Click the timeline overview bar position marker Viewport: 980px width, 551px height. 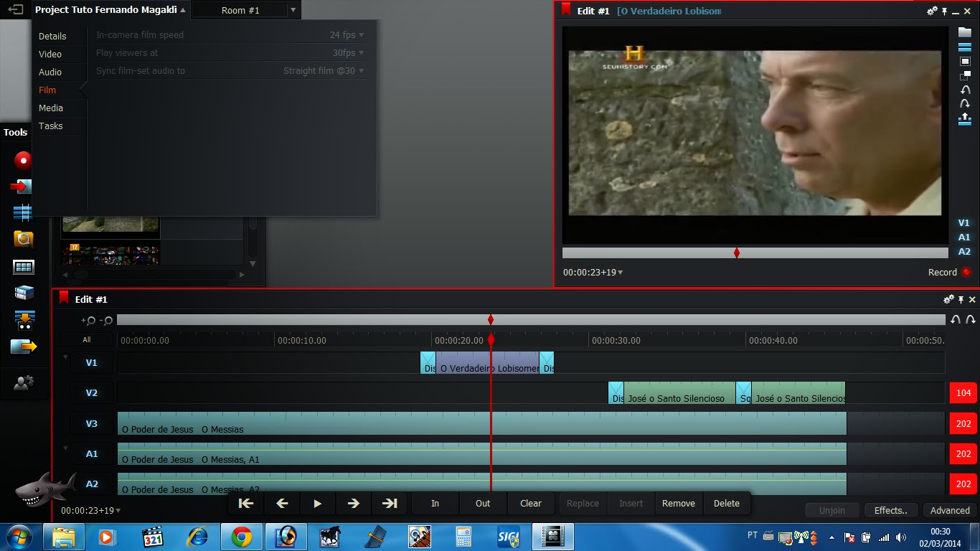(491, 320)
